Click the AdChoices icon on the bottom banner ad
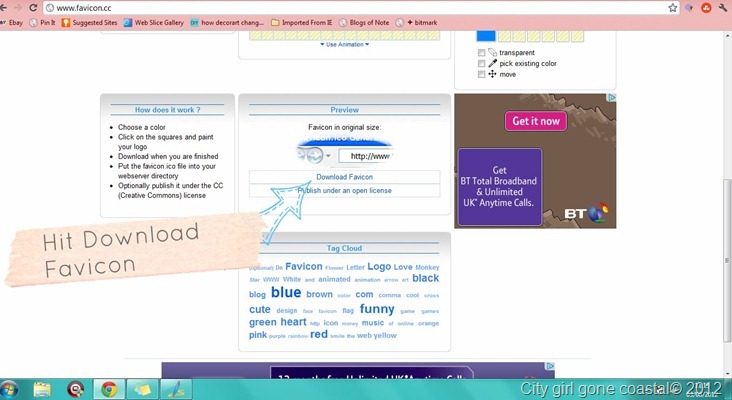The height and width of the screenshot is (400, 732). (550, 366)
